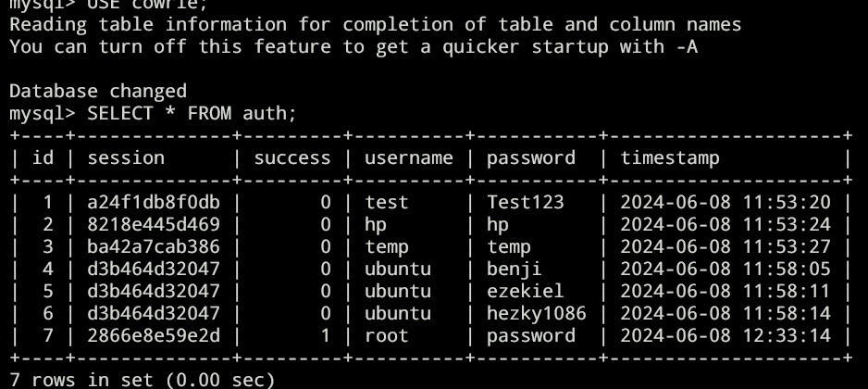868x389 pixels.
Task: Click the test username cell
Action: point(386,202)
